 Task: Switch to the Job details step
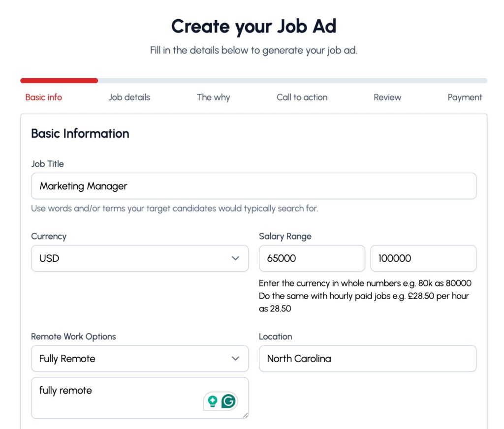pos(129,97)
